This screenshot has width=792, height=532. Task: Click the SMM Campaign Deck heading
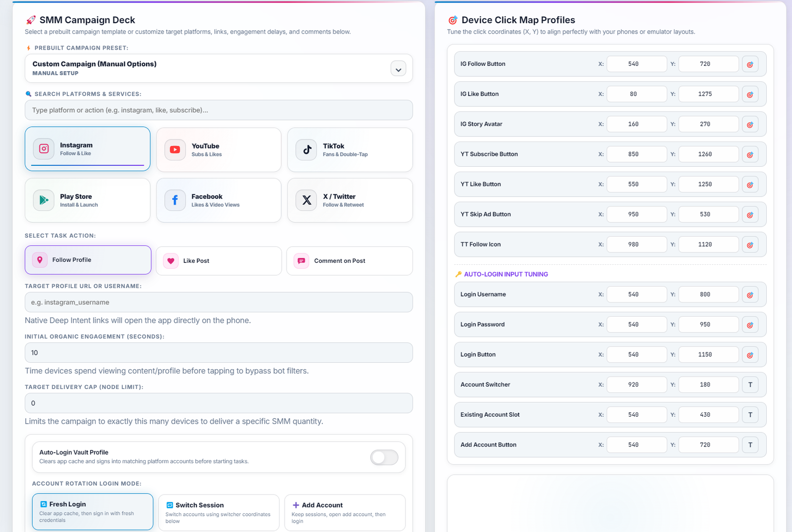point(87,20)
